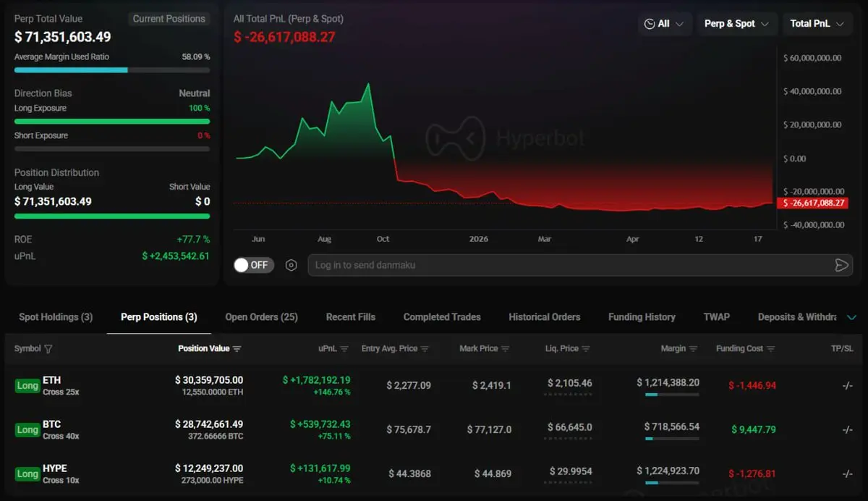This screenshot has height=501, width=868.
Task: Open the All time range dropdown
Action: tap(665, 24)
